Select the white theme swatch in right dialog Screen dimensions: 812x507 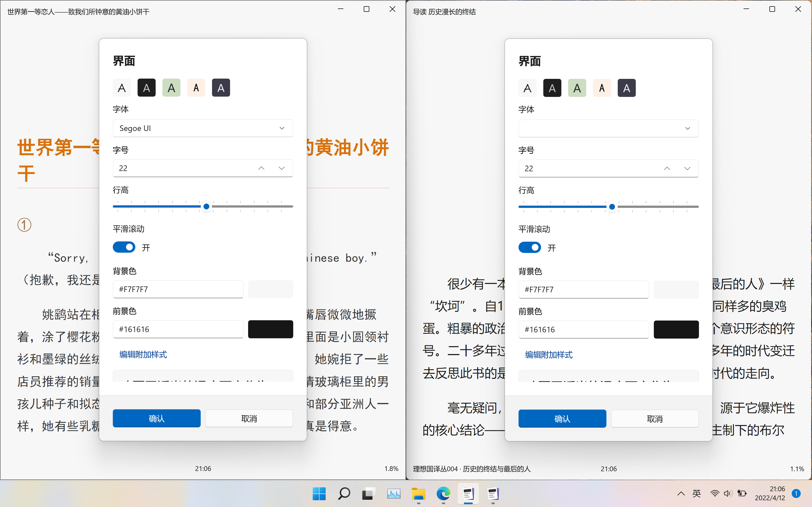528,88
